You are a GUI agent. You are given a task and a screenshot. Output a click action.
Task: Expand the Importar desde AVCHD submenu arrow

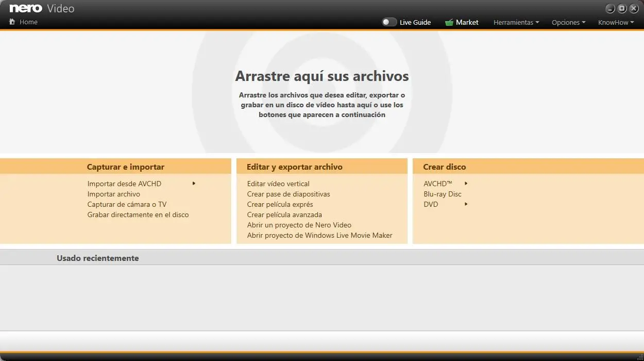pyautogui.click(x=194, y=183)
